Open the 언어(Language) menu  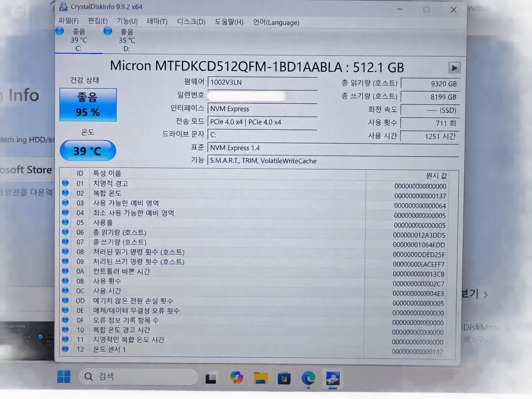pyautogui.click(x=276, y=22)
